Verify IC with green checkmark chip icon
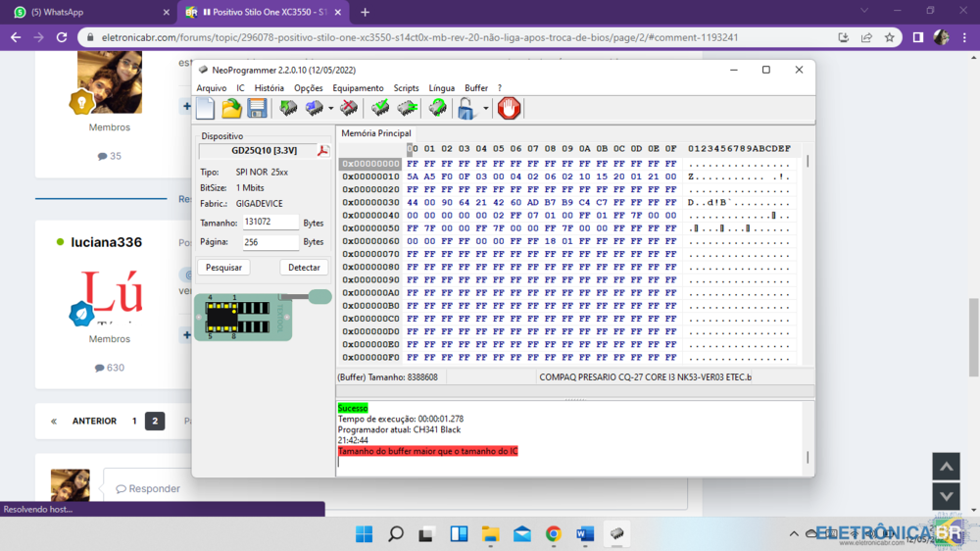The width and height of the screenshot is (980, 551). [380, 108]
